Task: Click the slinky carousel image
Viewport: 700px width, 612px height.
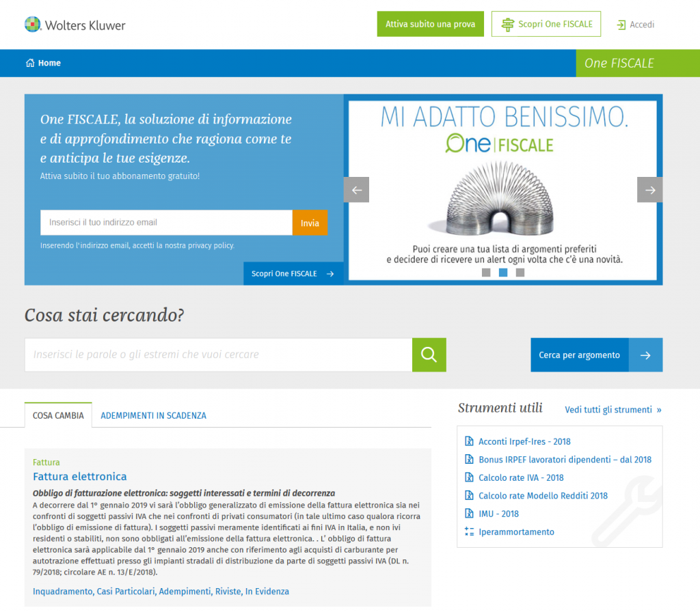Action: point(500,197)
